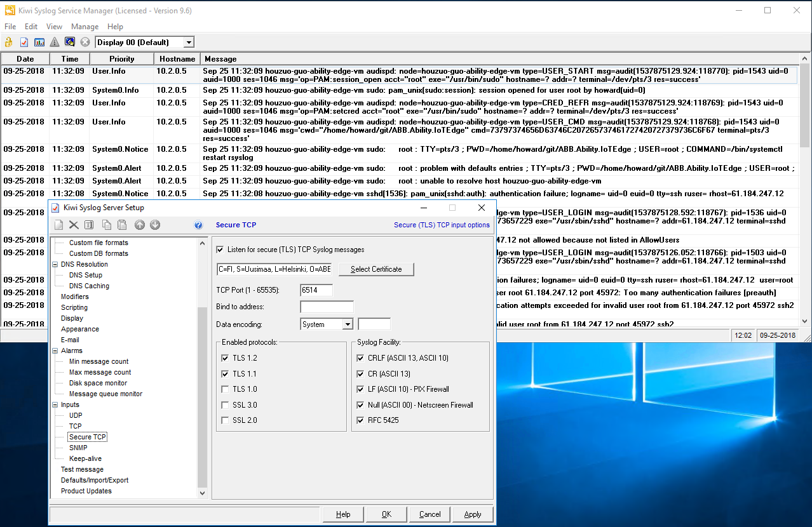Viewport: 812px width, 527px height.
Task: Toggle the CRLF (ASCII 13, ASCII 10) checkbox
Action: 361,358
